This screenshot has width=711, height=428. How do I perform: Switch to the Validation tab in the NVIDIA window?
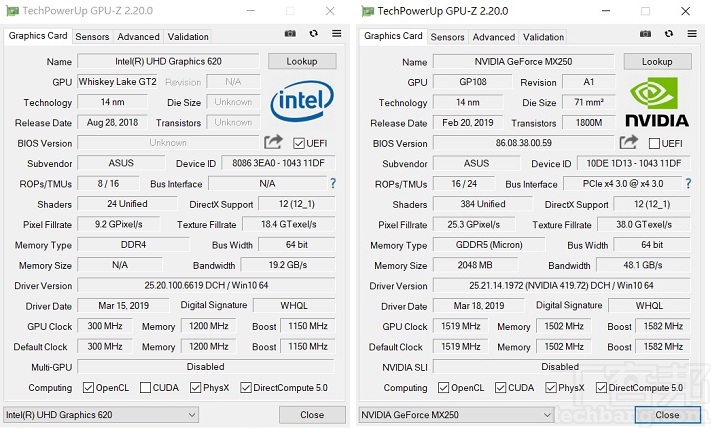pyautogui.click(x=543, y=37)
